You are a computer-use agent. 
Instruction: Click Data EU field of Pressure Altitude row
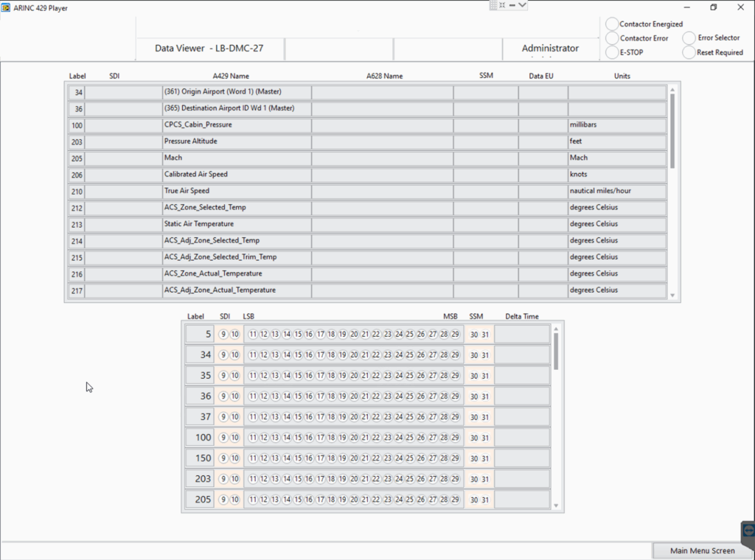pyautogui.click(x=543, y=142)
